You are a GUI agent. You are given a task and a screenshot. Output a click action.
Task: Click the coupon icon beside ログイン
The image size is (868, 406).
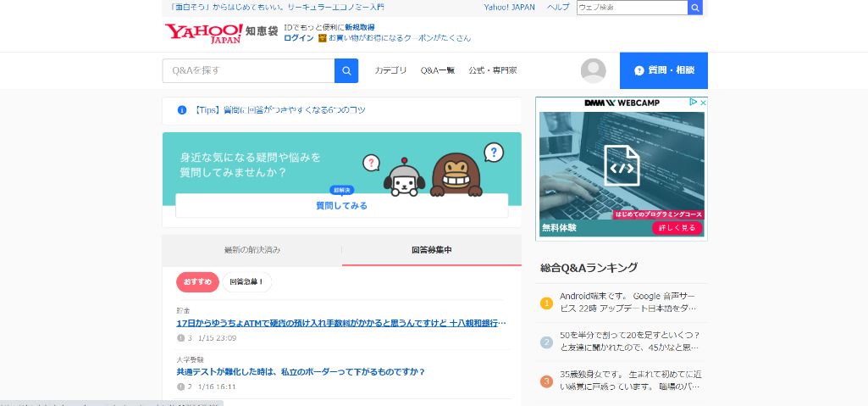click(323, 38)
